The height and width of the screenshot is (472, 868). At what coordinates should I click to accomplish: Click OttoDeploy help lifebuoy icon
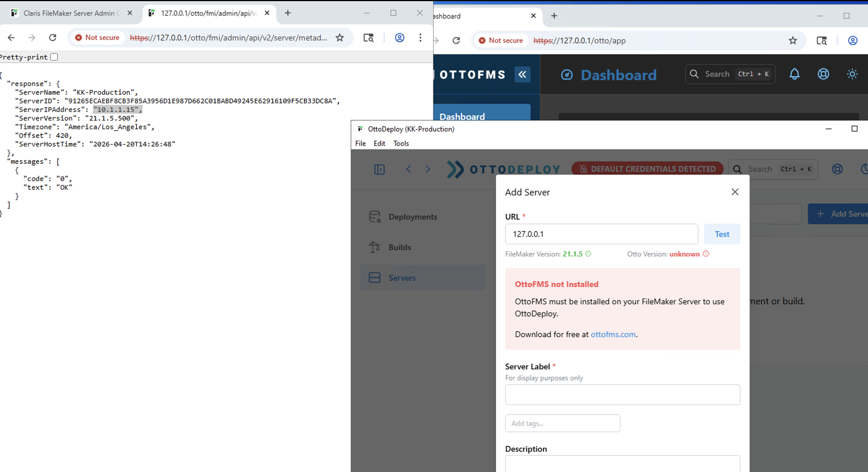837,169
